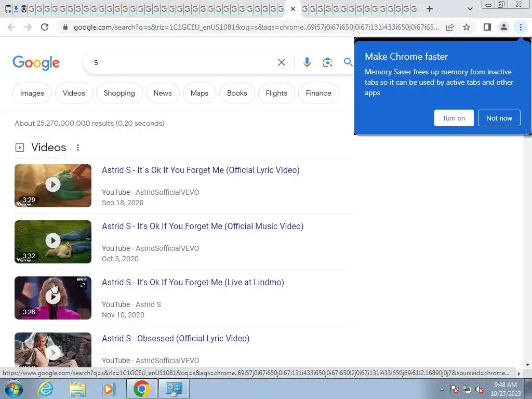The width and height of the screenshot is (532, 399).
Task: Bookmark this tab with the star
Action: [467, 27]
